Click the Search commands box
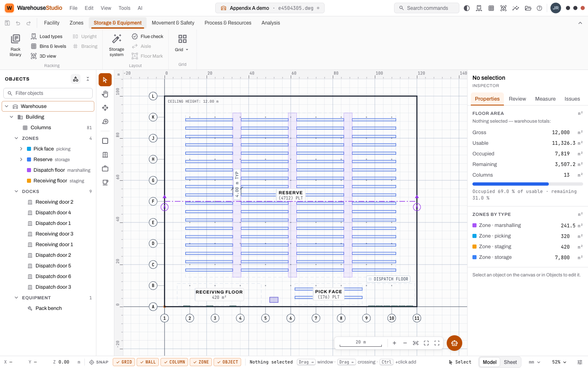The width and height of the screenshot is (588, 368). pyautogui.click(x=427, y=8)
